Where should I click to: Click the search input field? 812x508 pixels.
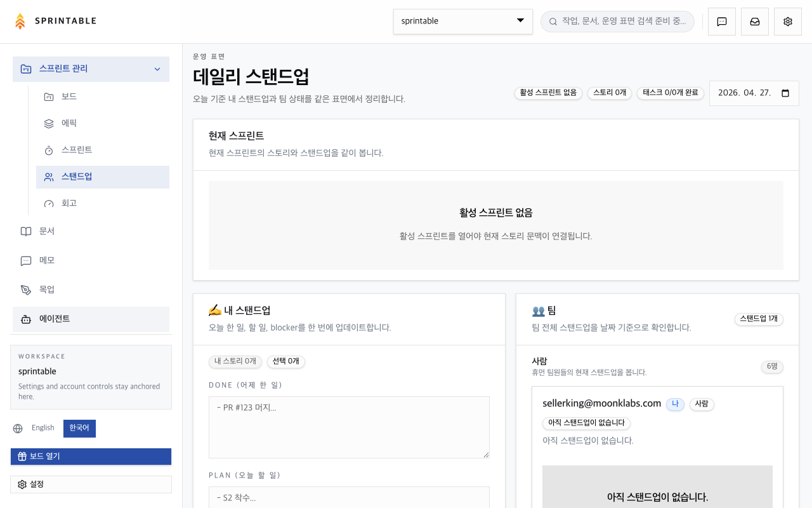point(617,22)
